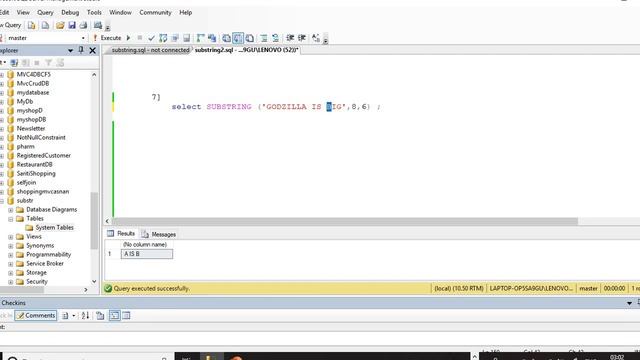Comment out the selected lines icon
Image resolution: width=640 pixels, height=360 pixels.
tap(264, 38)
